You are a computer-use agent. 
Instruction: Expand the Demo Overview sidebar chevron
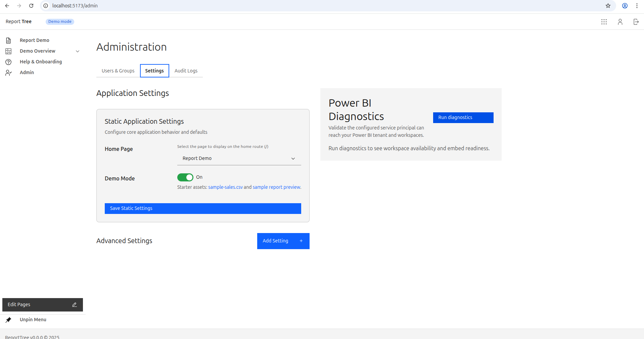pyautogui.click(x=78, y=51)
